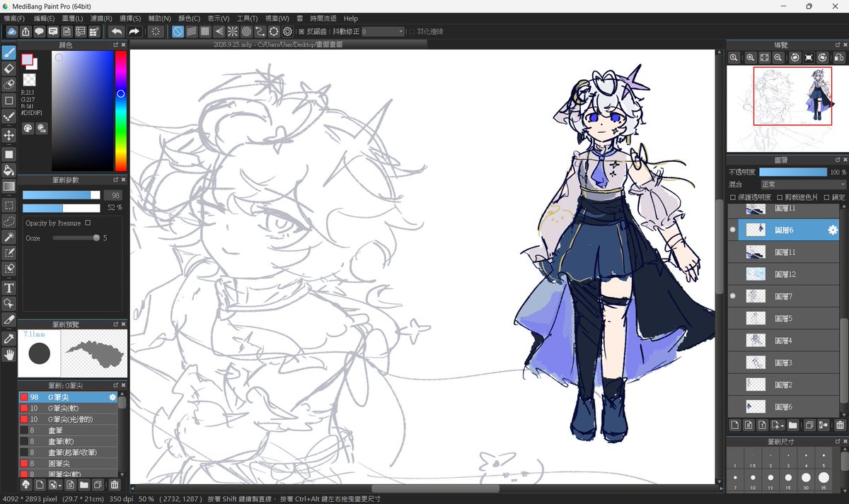Choose the G筆尖(軟) brush
This screenshot has width=849, height=504.
pyautogui.click(x=69, y=409)
